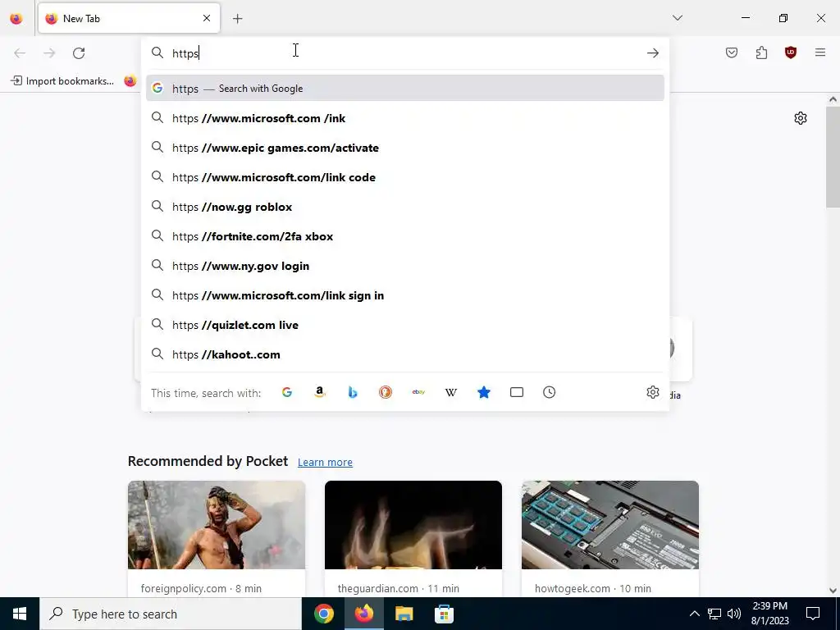This screenshot has height=630, width=840.
Task: Open the notification center icon
Action: point(813,614)
